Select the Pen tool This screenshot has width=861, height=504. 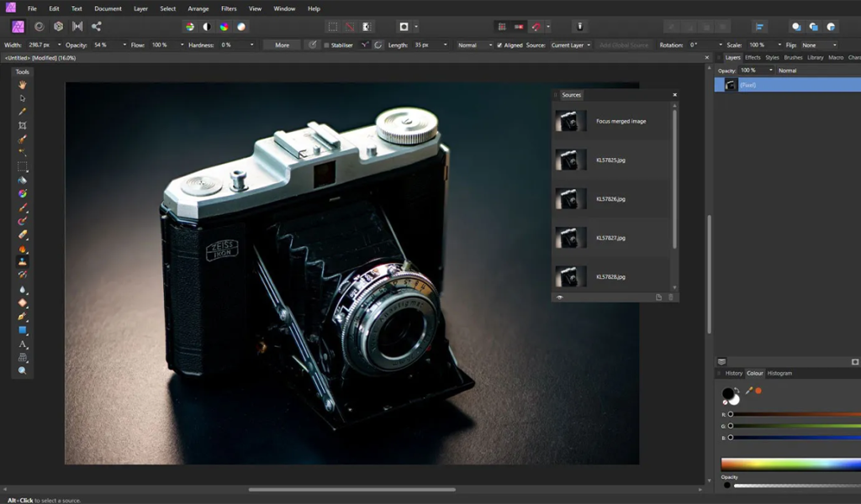[23, 317]
